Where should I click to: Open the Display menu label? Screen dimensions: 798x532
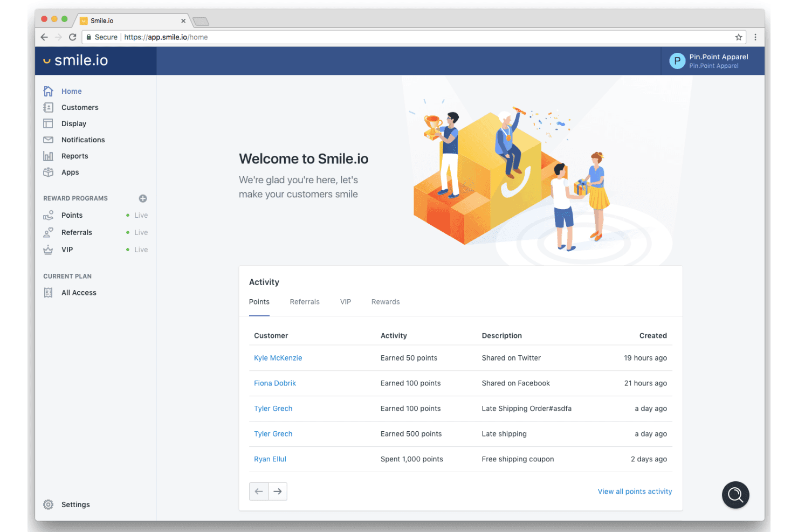click(x=74, y=123)
